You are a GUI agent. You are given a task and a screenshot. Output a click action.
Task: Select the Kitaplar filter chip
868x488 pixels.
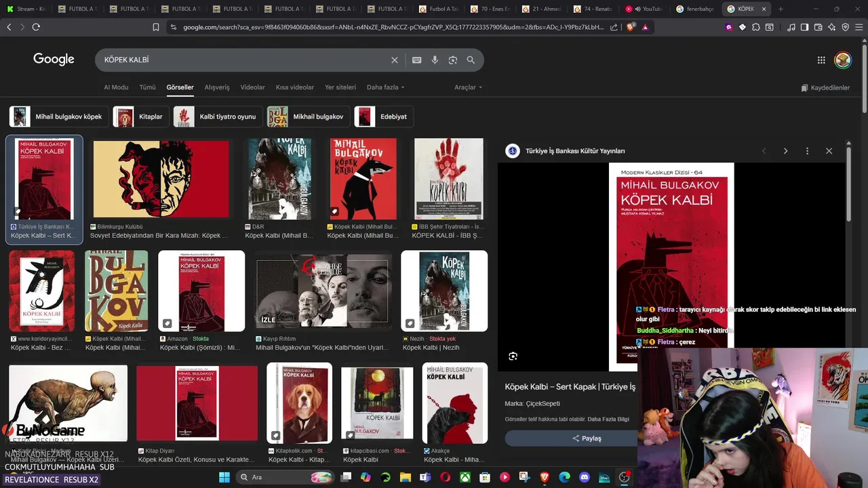tap(140, 117)
